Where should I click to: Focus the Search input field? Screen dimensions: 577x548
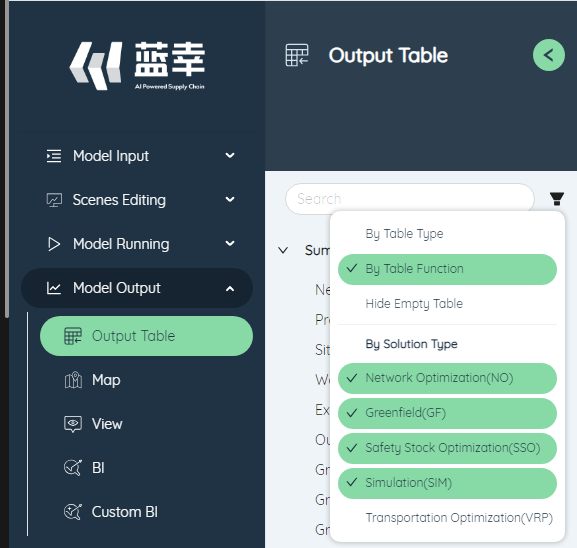pyautogui.click(x=410, y=199)
